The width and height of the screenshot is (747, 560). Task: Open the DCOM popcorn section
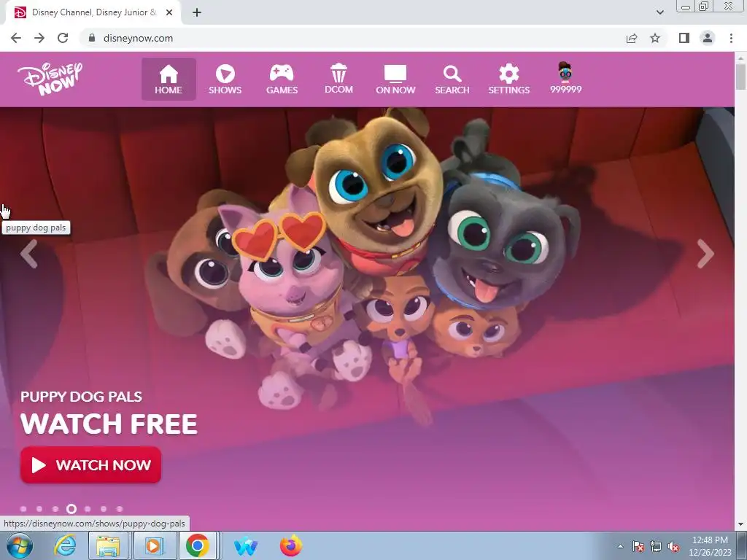point(338,79)
